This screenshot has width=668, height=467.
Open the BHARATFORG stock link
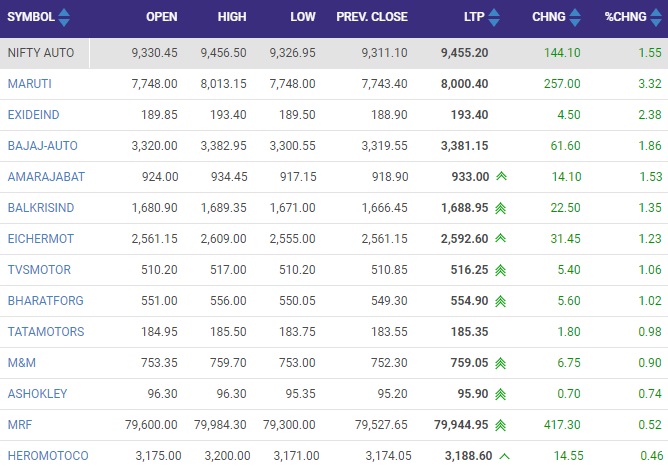point(46,301)
